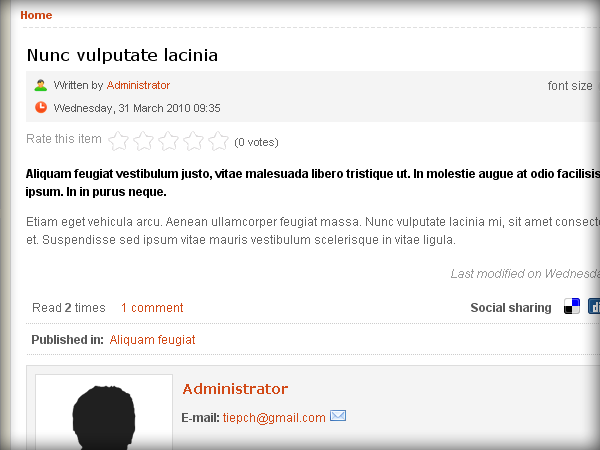
Task: Open the Administrator link after Written by
Action: click(x=138, y=86)
